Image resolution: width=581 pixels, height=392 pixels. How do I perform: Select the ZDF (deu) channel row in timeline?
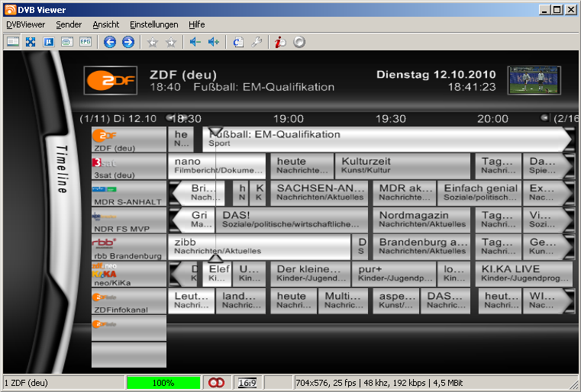click(x=129, y=140)
